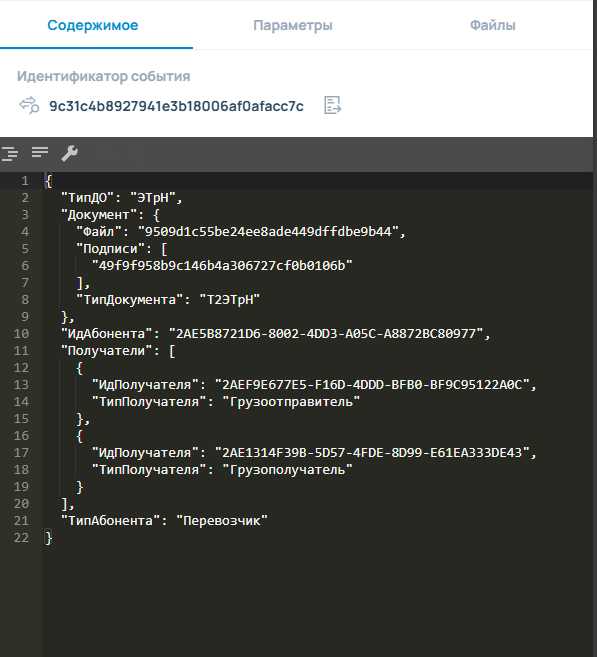Image resolution: width=597 pixels, height=657 pixels.
Task: Select event ID 9c31c4b8927941e3b18006af0afacc7c
Action: click(x=176, y=106)
